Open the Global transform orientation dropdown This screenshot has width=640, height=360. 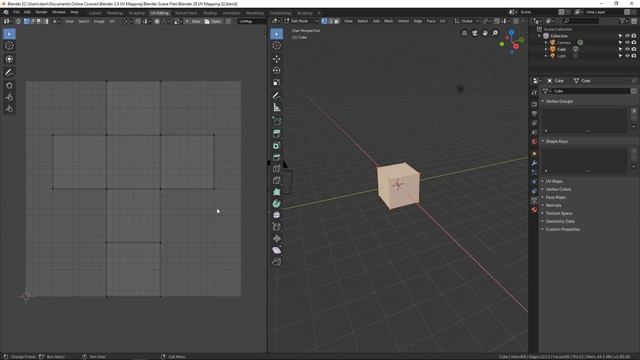(467, 21)
